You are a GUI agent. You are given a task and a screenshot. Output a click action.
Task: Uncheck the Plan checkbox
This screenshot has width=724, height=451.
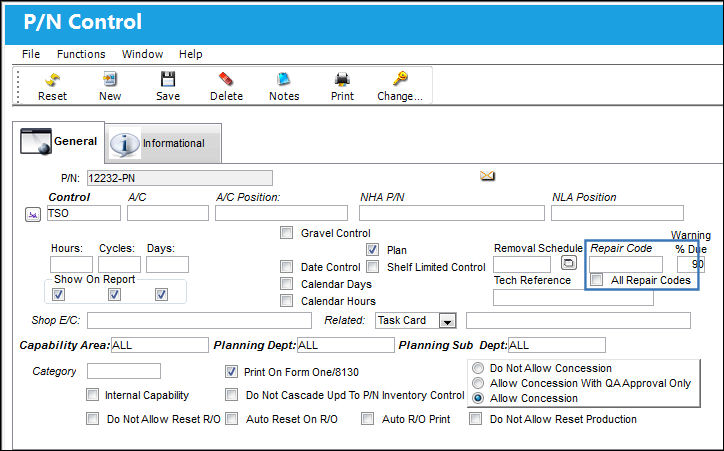pos(372,250)
